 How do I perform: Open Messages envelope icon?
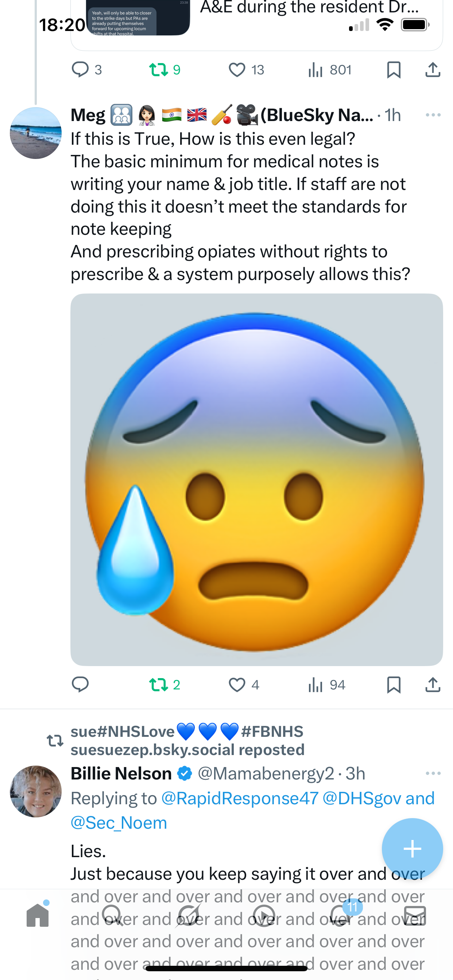pos(415,915)
